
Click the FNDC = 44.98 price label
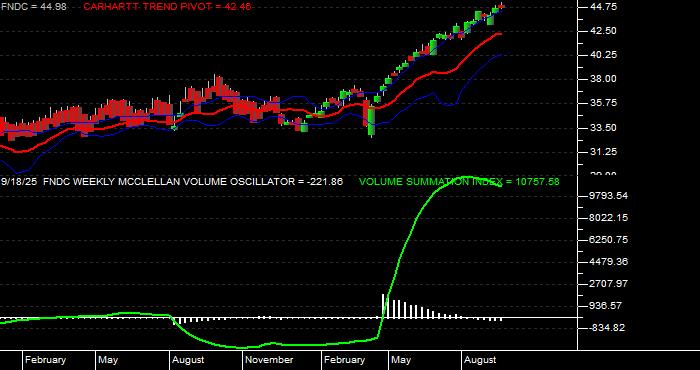(x=34, y=7)
